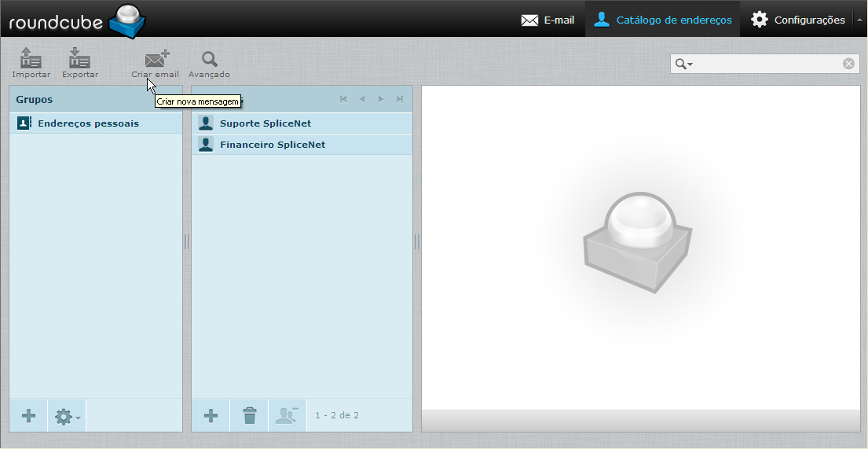Clear the search box with the X button
Image resolution: width=868 pixels, height=449 pixels.
pyautogui.click(x=848, y=64)
